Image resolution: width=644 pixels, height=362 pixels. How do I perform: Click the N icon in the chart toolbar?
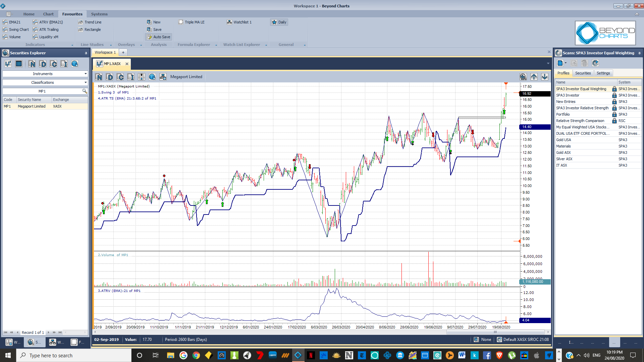click(x=99, y=77)
